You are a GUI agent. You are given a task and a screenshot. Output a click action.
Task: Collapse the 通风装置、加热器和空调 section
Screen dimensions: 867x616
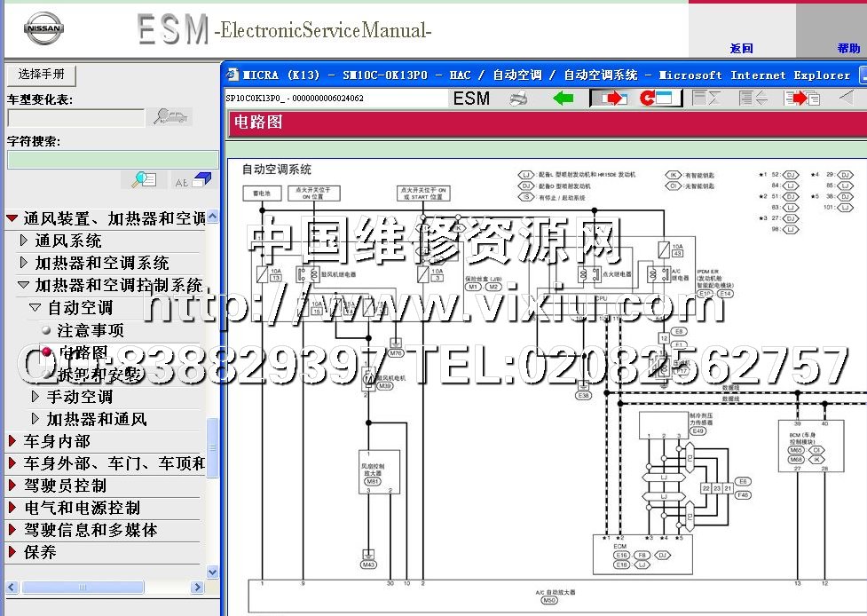point(12,218)
